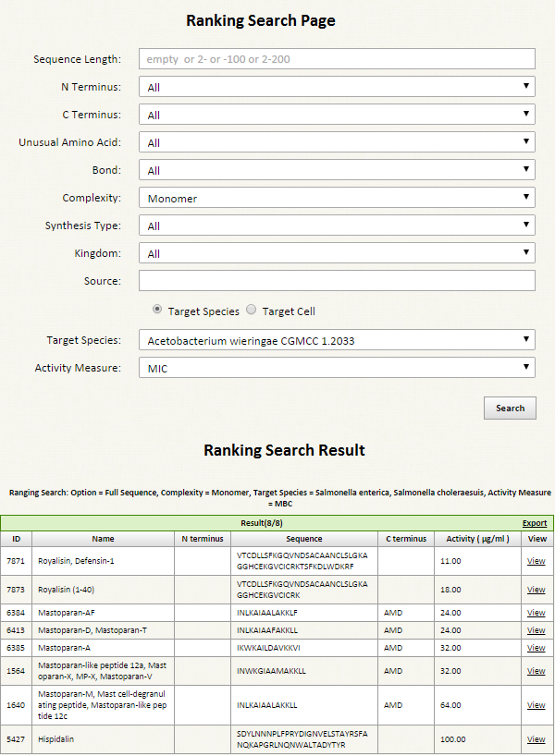555x756 pixels.
Task: Click the Sequence Length input field
Action: (x=337, y=59)
